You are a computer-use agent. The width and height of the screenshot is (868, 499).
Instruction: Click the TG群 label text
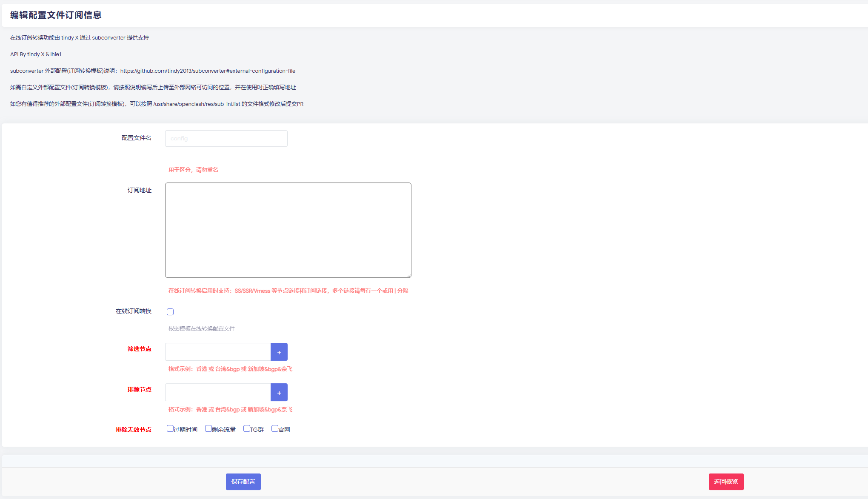(257, 430)
